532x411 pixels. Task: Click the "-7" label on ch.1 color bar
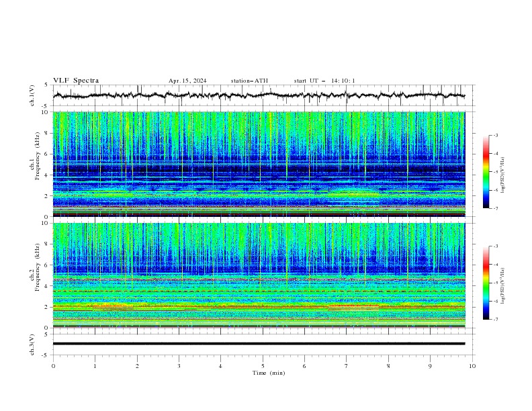[495, 208]
